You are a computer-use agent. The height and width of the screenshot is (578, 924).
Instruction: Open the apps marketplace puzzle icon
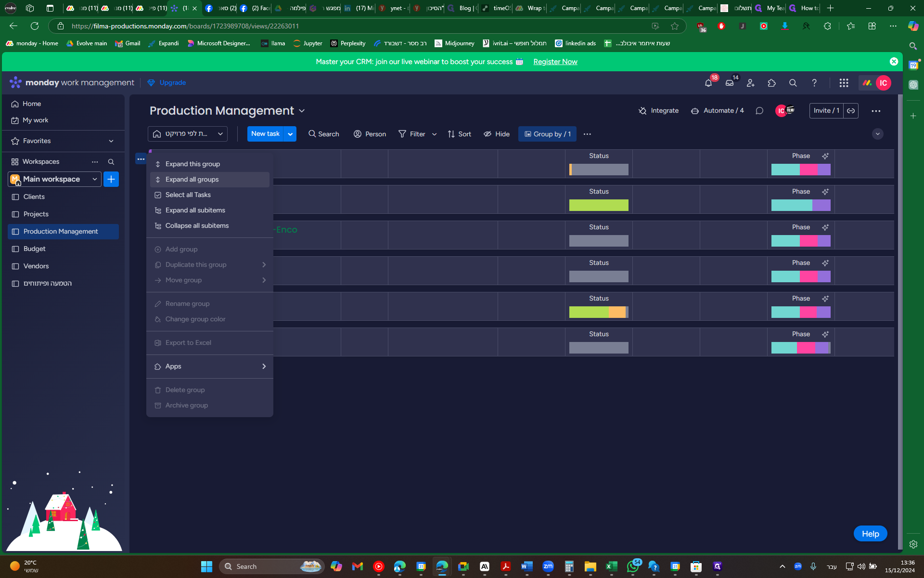pyautogui.click(x=772, y=83)
